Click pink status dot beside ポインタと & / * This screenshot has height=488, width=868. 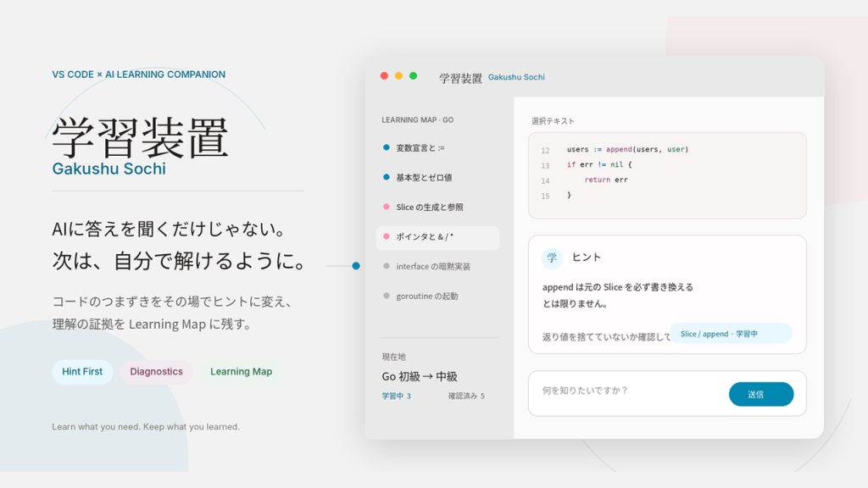point(387,237)
